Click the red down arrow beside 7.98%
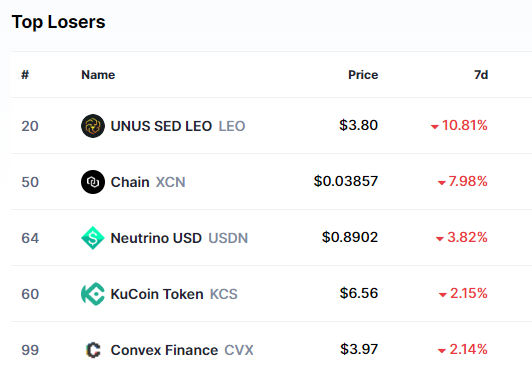 (x=441, y=183)
